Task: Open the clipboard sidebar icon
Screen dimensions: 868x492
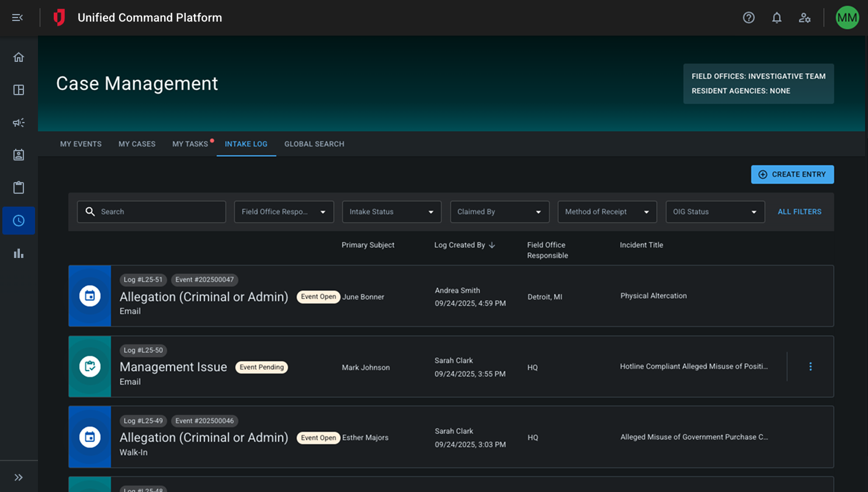Action: (x=19, y=187)
